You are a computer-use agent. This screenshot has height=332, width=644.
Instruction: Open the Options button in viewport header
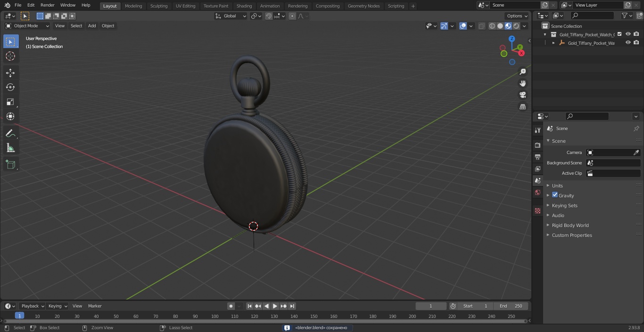(517, 16)
